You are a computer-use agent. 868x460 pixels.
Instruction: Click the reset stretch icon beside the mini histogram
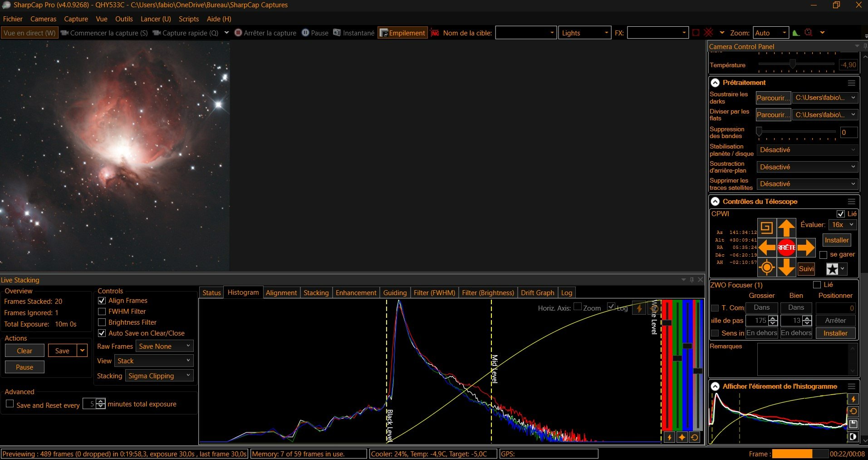point(853,411)
